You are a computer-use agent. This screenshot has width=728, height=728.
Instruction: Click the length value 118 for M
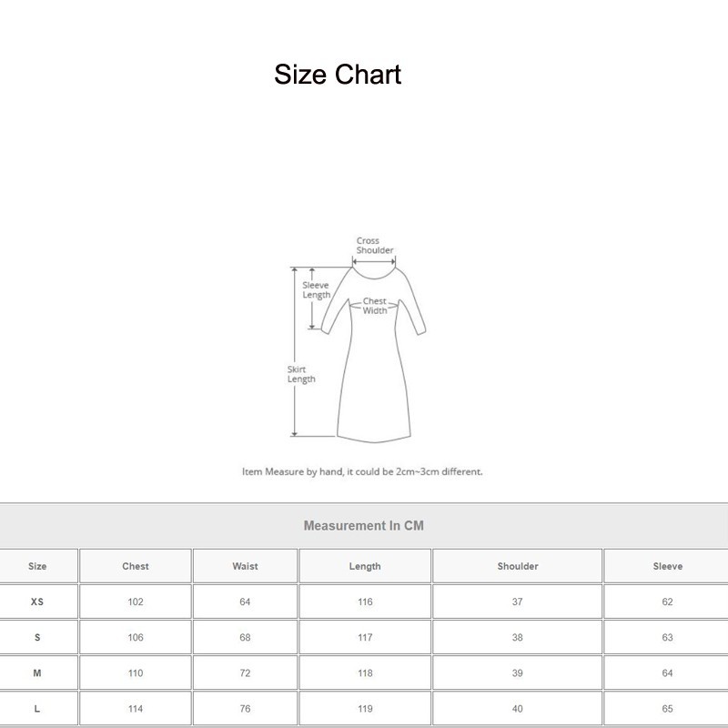[x=363, y=672]
